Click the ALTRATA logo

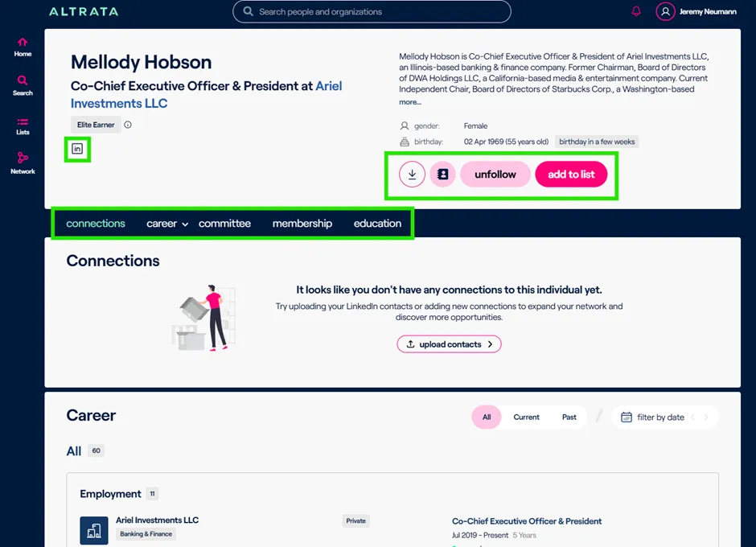(84, 11)
